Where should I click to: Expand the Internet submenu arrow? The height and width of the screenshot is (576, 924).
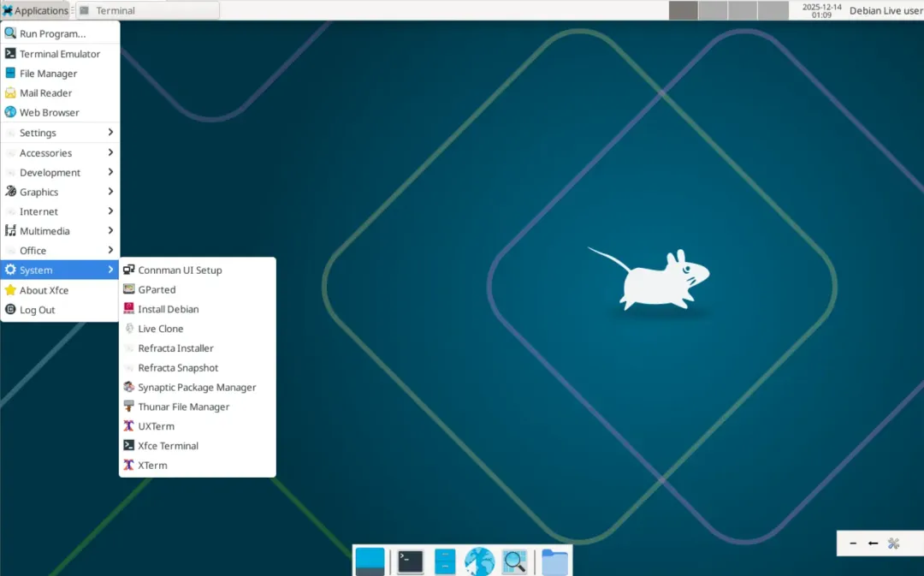click(110, 211)
